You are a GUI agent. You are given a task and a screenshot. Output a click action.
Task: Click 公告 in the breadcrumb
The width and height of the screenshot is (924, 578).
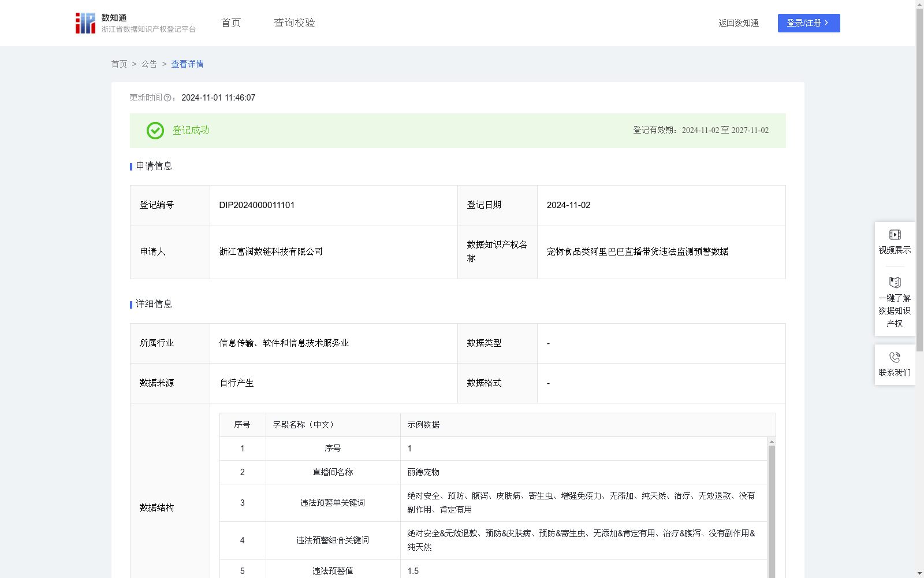tap(149, 64)
